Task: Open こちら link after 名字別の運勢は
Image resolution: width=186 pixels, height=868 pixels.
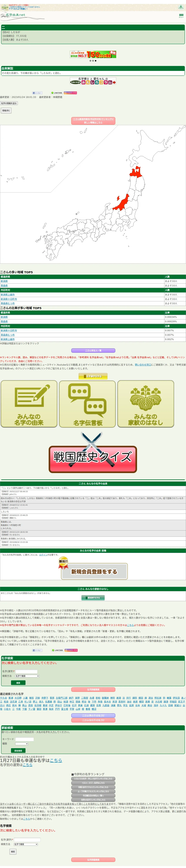Action: click(28, 765)
